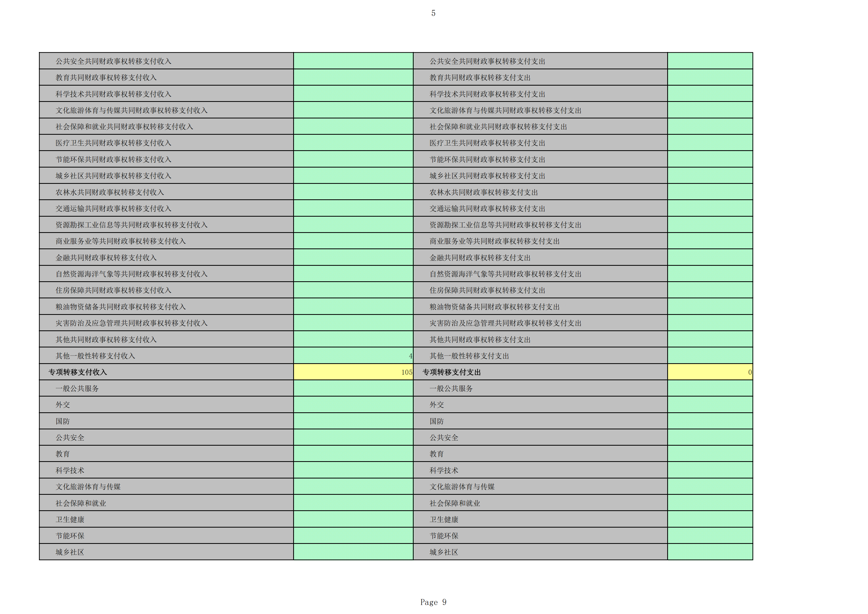Image resolution: width=868 pixels, height=614 pixels.
Task: Select 城乡社区 in the expenditure column
Action: tap(444, 553)
